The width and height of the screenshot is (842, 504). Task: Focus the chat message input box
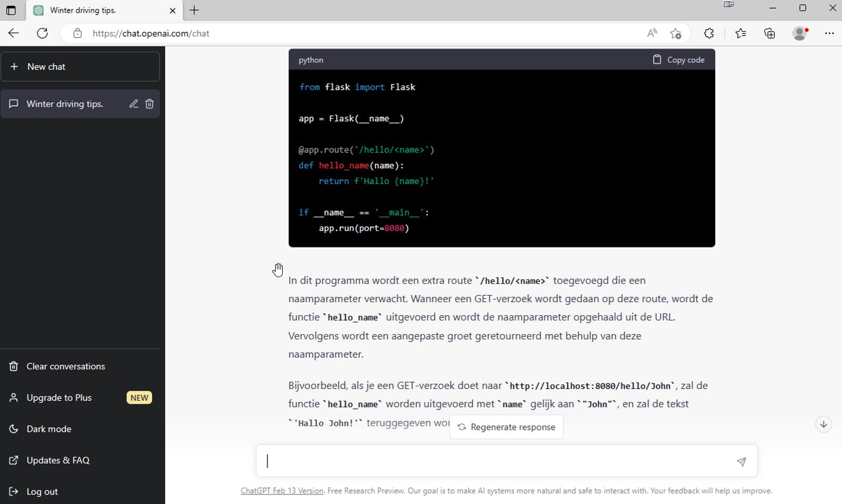pyautogui.click(x=506, y=461)
